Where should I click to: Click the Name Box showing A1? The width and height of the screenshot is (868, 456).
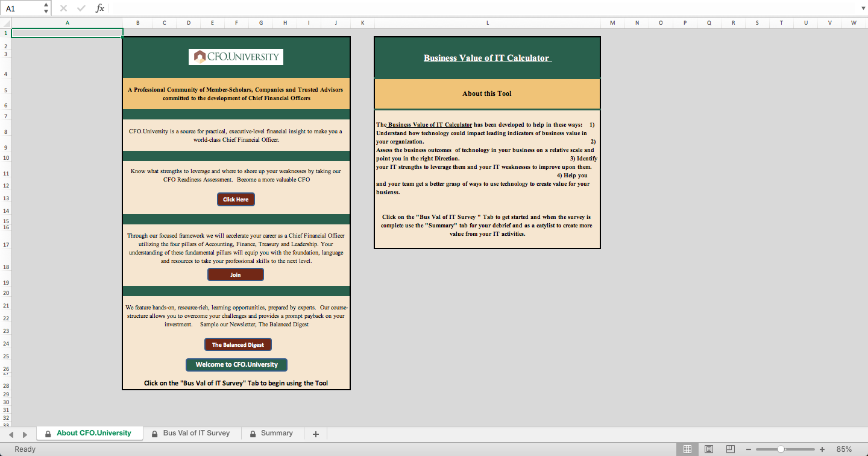point(22,8)
